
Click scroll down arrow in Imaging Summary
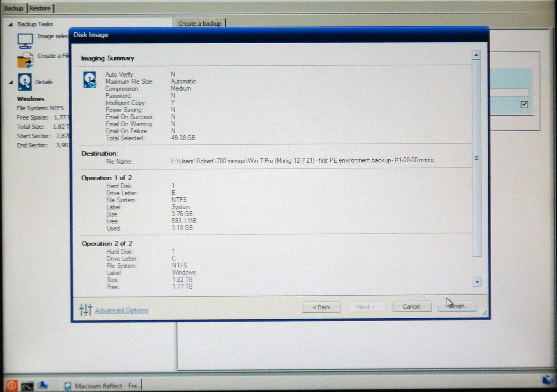click(477, 282)
